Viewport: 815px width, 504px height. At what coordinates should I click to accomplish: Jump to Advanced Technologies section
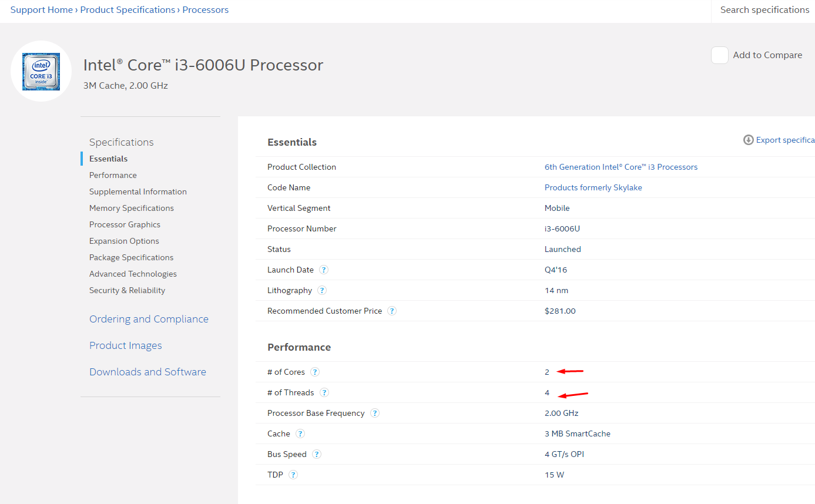(133, 274)
